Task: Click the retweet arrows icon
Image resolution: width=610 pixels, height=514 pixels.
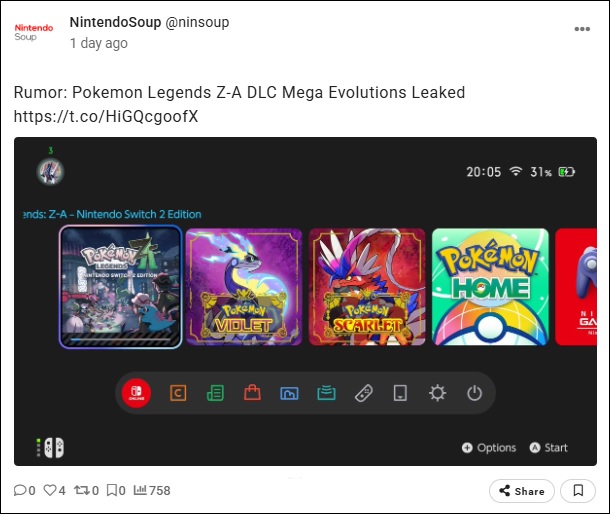Action: pyautogui.click(x=82, y=490)
